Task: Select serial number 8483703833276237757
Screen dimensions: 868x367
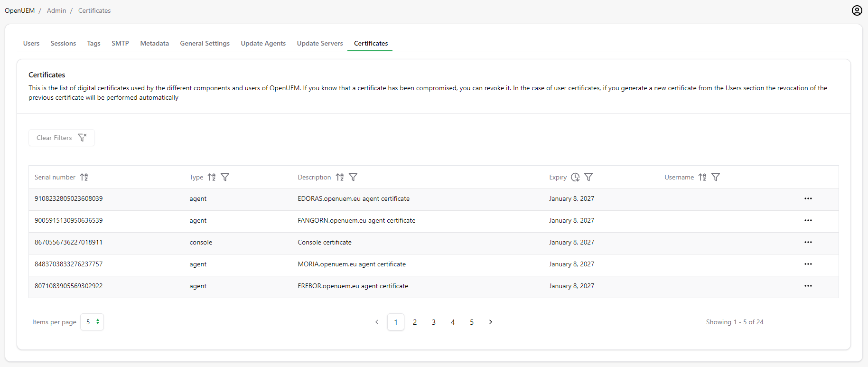Action: tap(68, 264)
